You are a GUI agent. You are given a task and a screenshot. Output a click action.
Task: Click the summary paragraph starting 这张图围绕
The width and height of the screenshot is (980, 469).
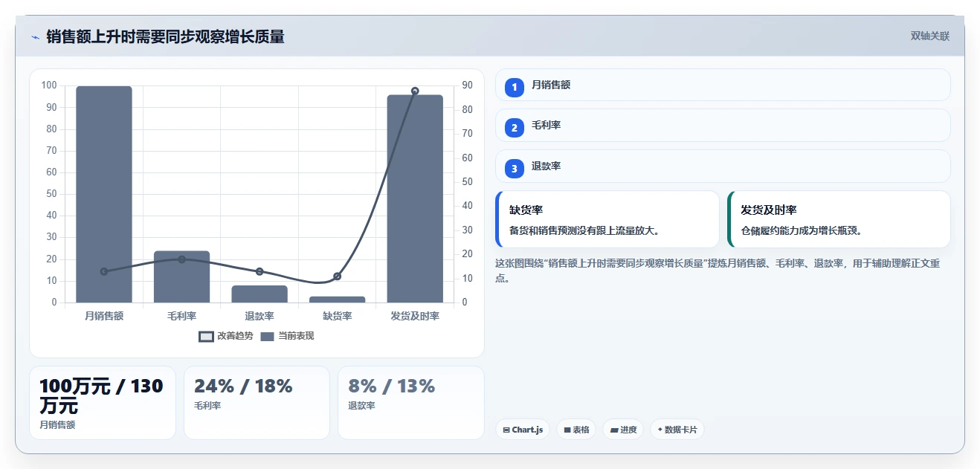(x=718, y=271)
